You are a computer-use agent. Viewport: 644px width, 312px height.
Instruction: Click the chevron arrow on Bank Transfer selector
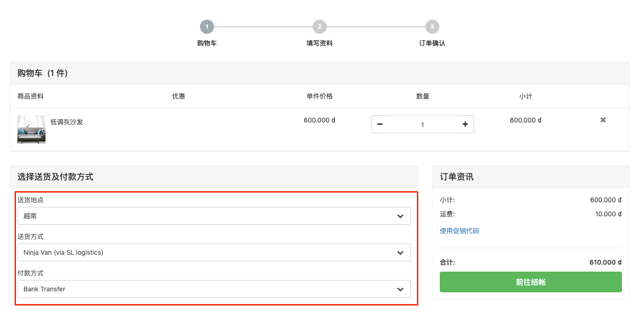400,289
